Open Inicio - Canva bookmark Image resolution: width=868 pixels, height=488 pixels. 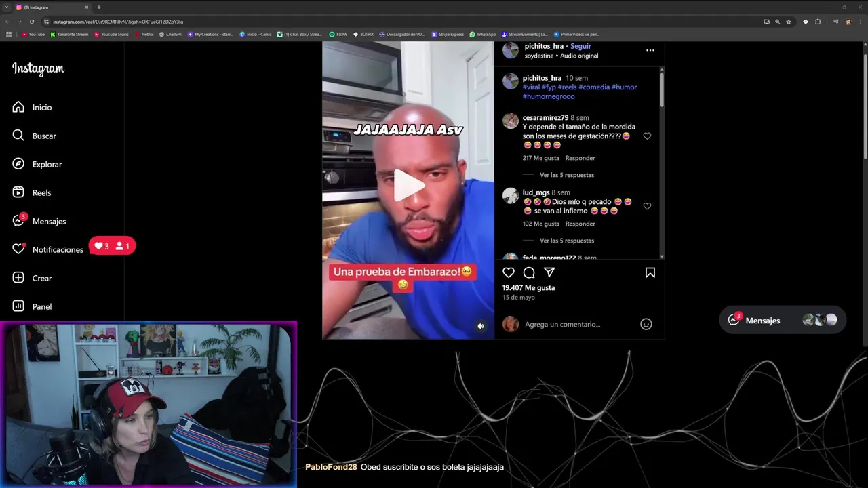tap(256, 34)
